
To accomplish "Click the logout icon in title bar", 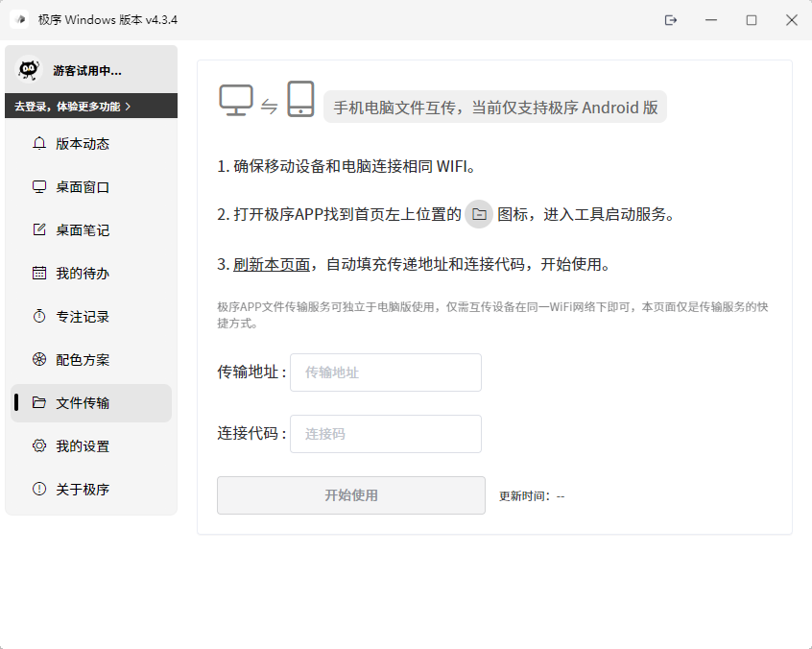I will coord(671,20).
